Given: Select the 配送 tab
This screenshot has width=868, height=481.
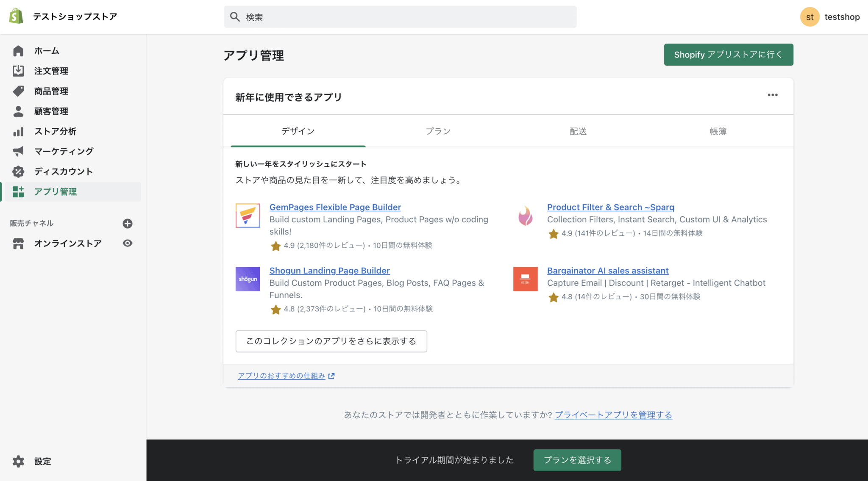Looking at the screenshot, I should click(x=578, y=131).
